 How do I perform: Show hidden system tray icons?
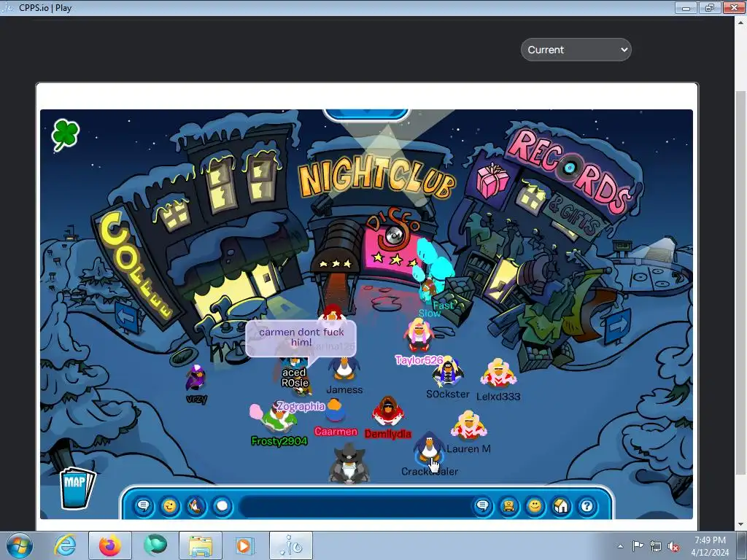click(620, 546)
